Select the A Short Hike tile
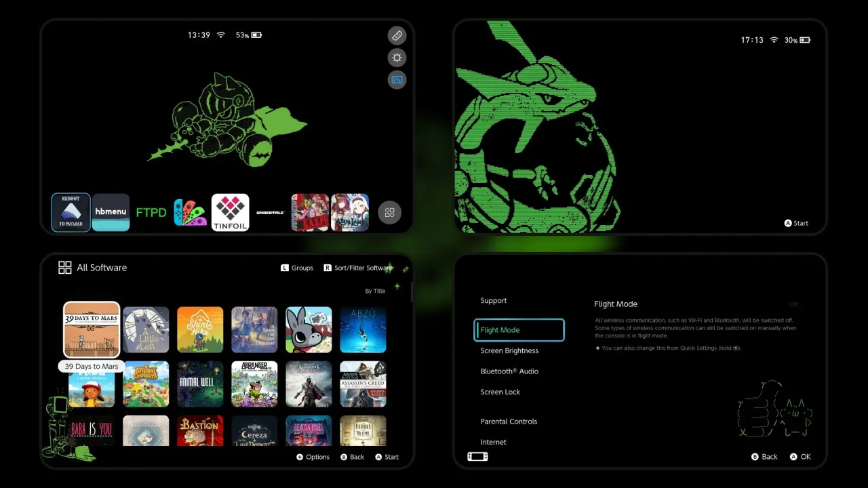Image resolution: width=868 pixels, height=488 pixels. coord(200,330)
